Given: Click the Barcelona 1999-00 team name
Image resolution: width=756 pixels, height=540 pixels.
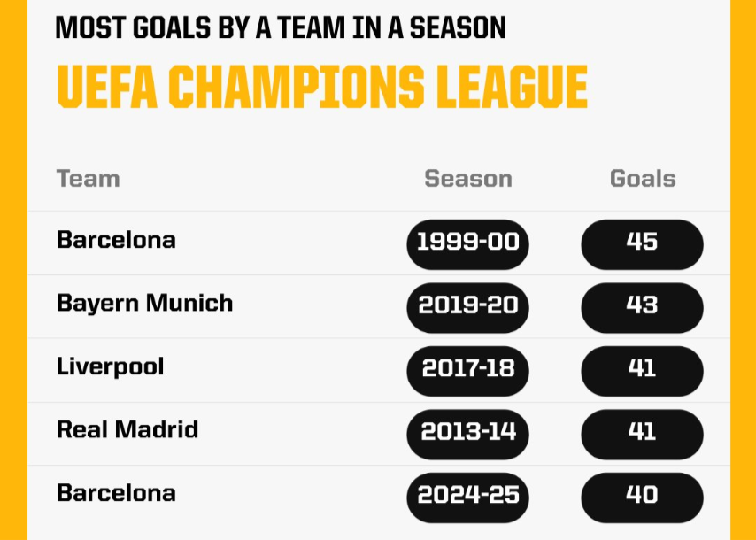Looking at the screenshot, I should 116,239.
